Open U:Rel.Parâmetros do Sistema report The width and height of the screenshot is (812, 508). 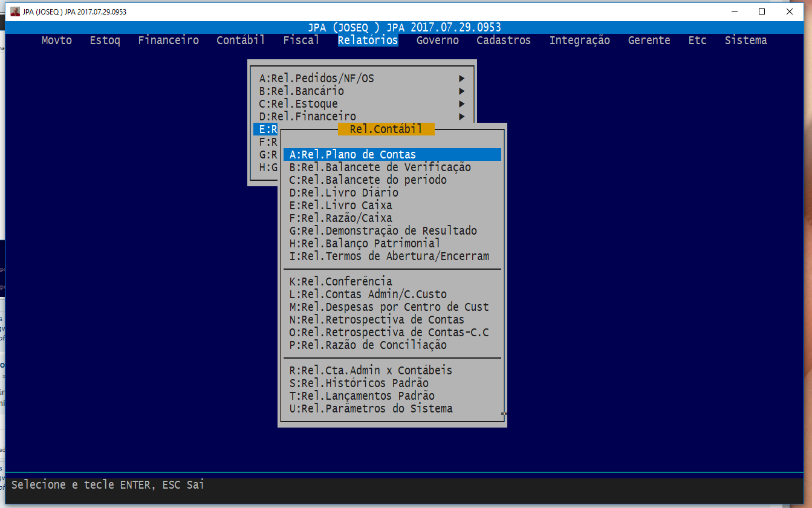392,409
